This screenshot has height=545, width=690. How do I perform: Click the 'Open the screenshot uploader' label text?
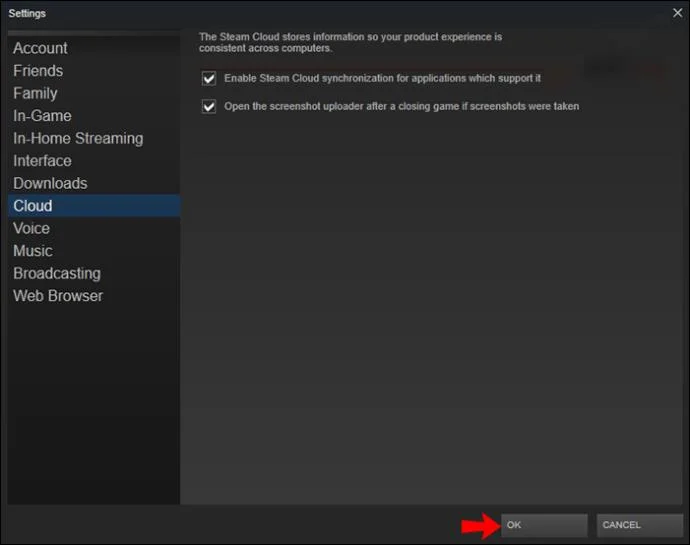pos(402,106)
